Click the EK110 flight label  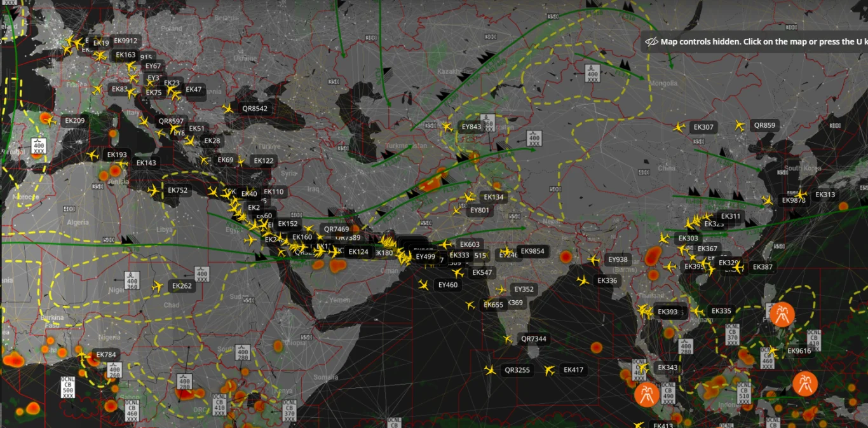click(274, 191)
